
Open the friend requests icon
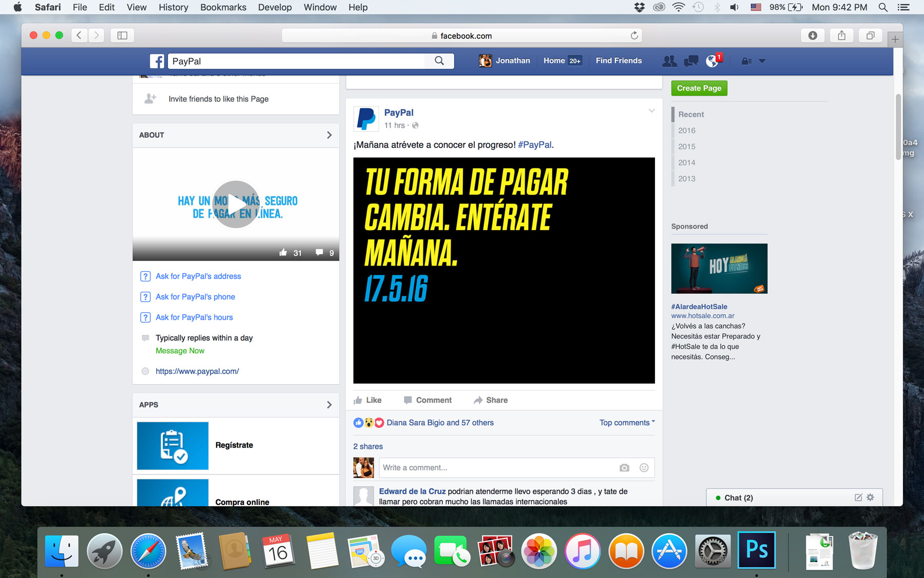coord(669,61)
